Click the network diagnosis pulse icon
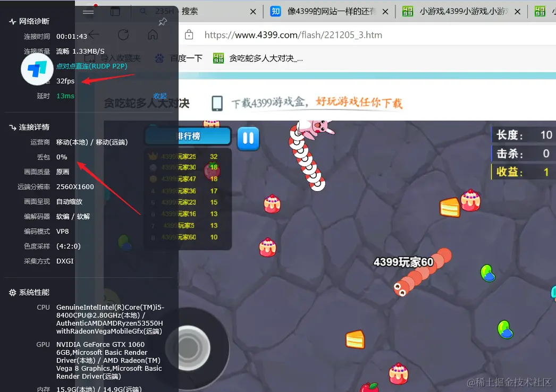Viewport: 556px width, 392px height. click(12, 22)
